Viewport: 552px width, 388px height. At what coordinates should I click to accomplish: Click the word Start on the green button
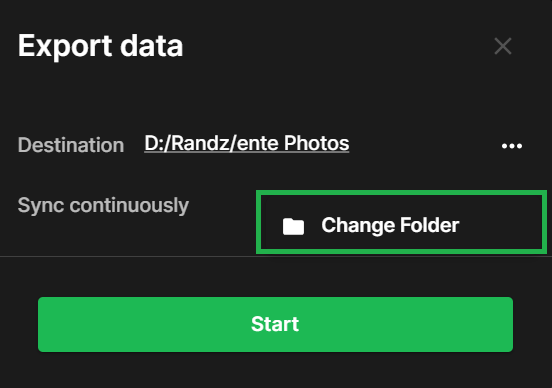[x=275, y=324]
